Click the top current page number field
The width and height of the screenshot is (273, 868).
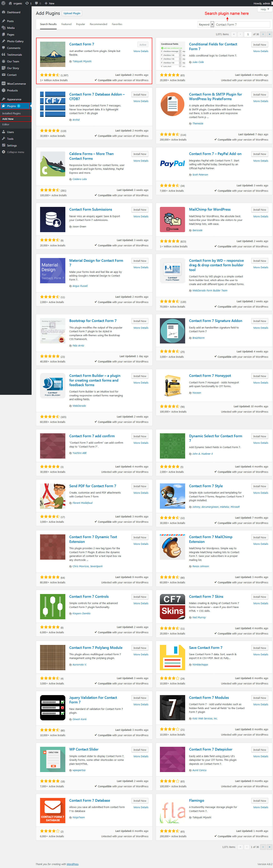[x=248, y=34]
